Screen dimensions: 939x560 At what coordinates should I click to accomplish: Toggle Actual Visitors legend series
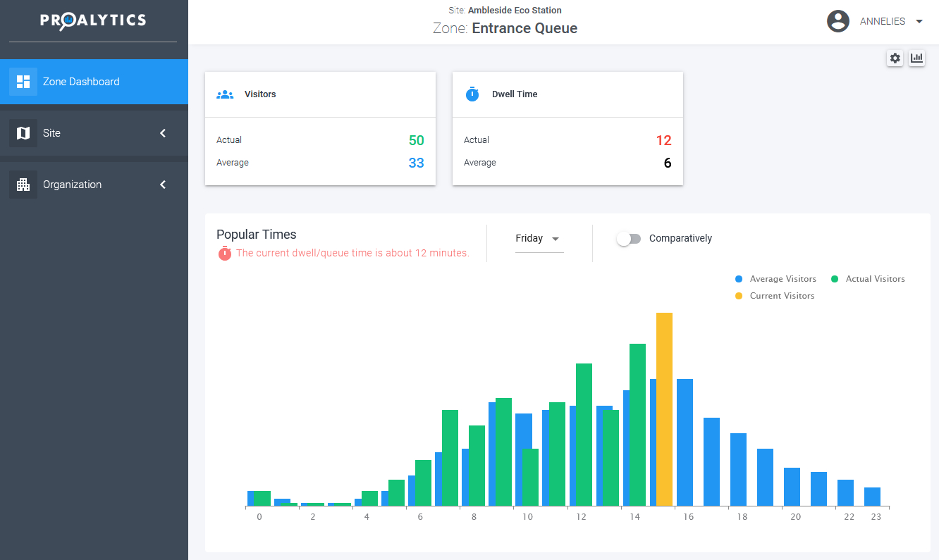pyautogui.click(x=868, y=279)
